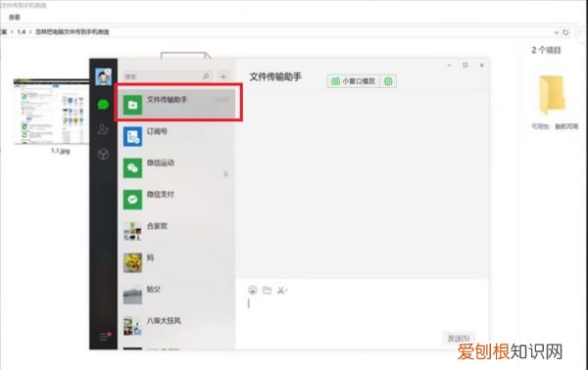Image resolution: width=588 pixels, height=370 pixels.
Task: Select the 1.1.jpg thumbnail in Explorer
Action: (x=52, y=112)
